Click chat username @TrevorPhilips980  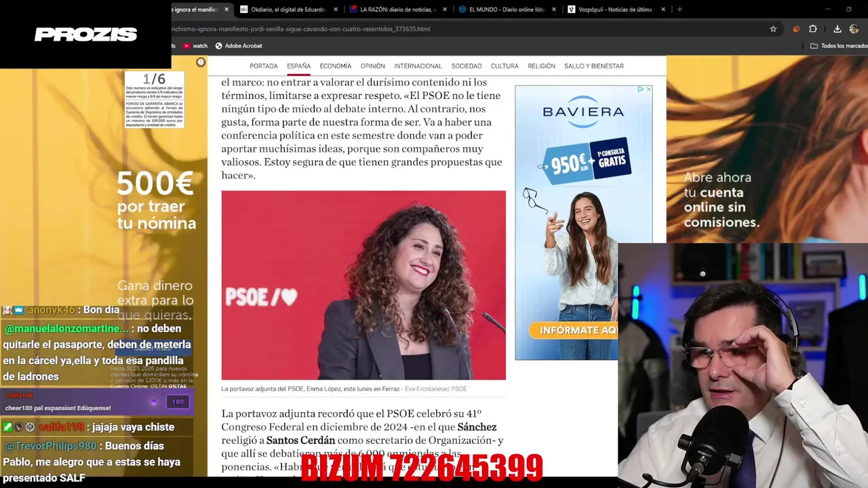pos(50,446)
